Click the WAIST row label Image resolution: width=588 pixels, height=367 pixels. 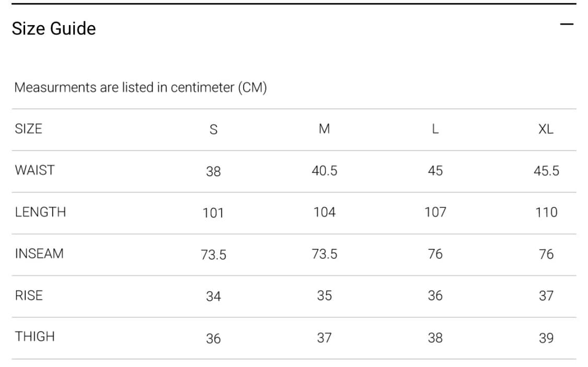tap(34, 170)
